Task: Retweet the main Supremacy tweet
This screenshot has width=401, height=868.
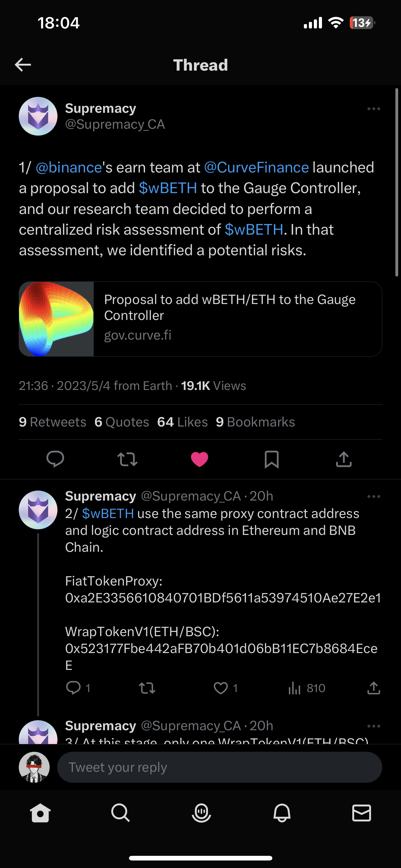Action: [x=127, y=459]
